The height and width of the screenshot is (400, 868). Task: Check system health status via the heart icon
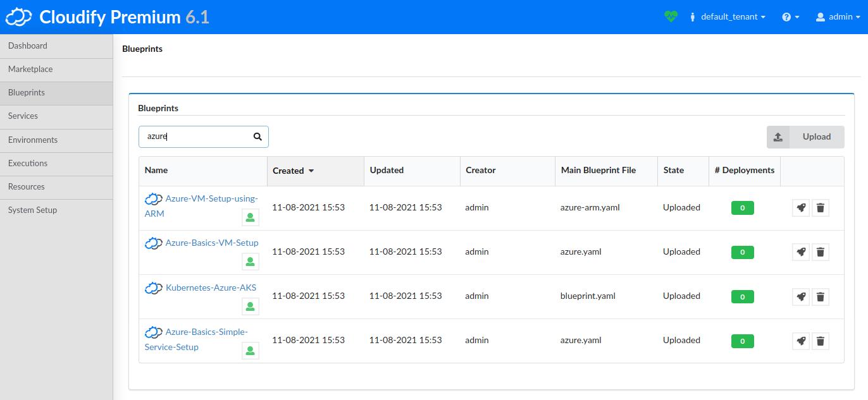click(x=671, y=16)
